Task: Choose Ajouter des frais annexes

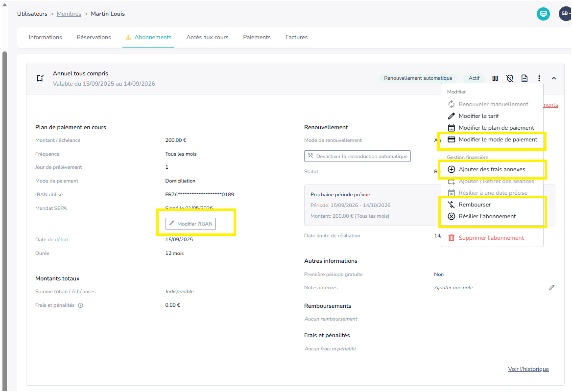Action: (x=492, y=169)
